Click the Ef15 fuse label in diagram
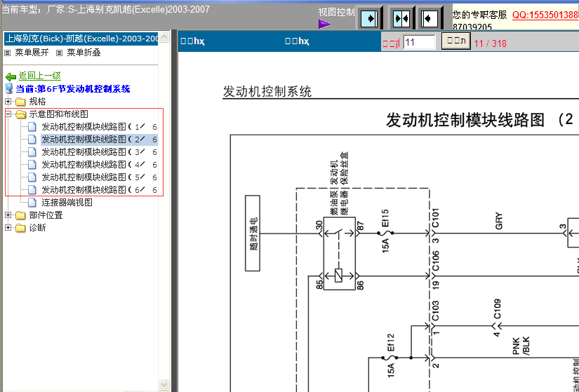The width and height of the screenshot is (579, 392). (x=385, y=218)
